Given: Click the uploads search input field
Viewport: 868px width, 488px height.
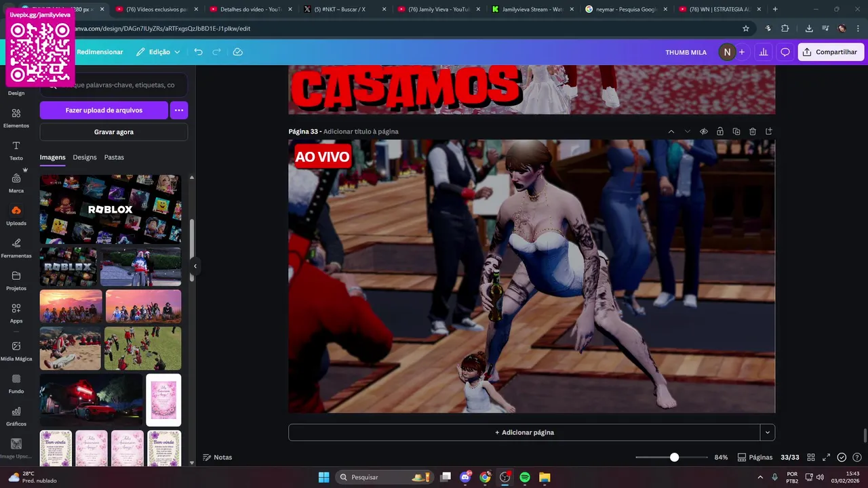Looking at the screenshot, I should tap(114, 85).
